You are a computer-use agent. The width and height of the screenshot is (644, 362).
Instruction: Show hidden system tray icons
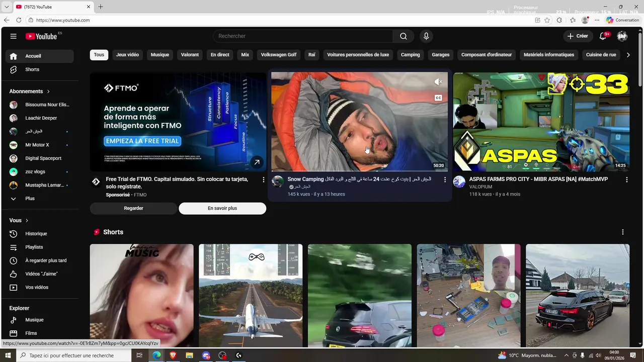(567, 355)
